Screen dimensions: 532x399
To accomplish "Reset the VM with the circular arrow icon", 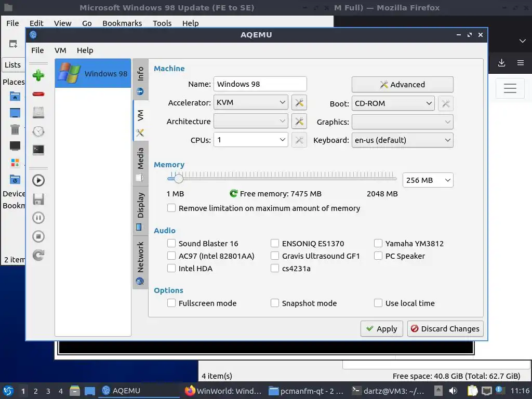I will (38, 255).
